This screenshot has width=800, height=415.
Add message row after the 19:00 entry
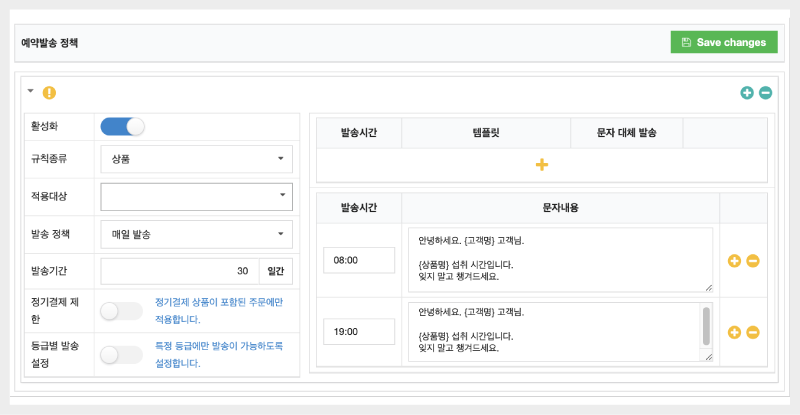pyautogui.click(x=734, y=332)
